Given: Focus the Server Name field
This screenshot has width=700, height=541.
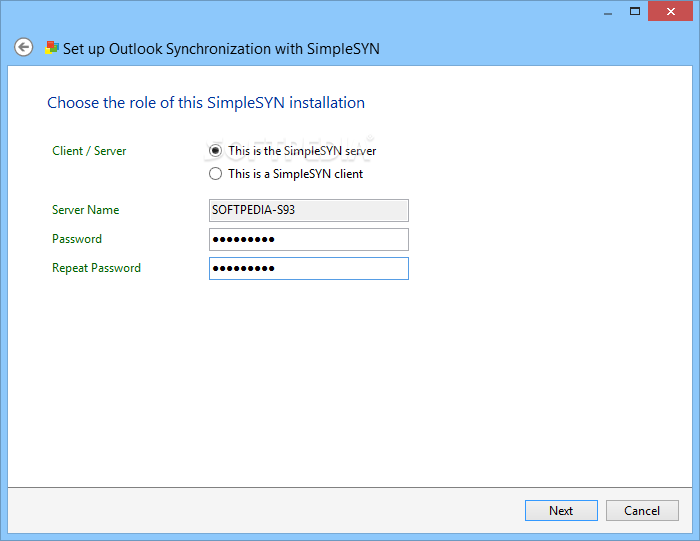Looking at the screenshot, I should tap(308, 210).
